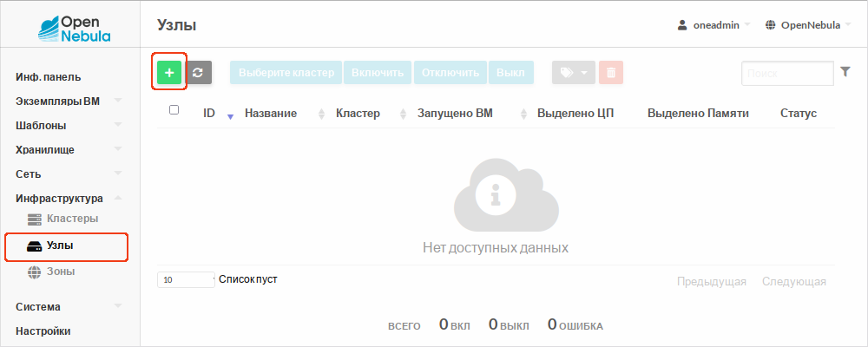Click the OpenNebula logo
Screen dimensions: 868x347
[74, 27]
